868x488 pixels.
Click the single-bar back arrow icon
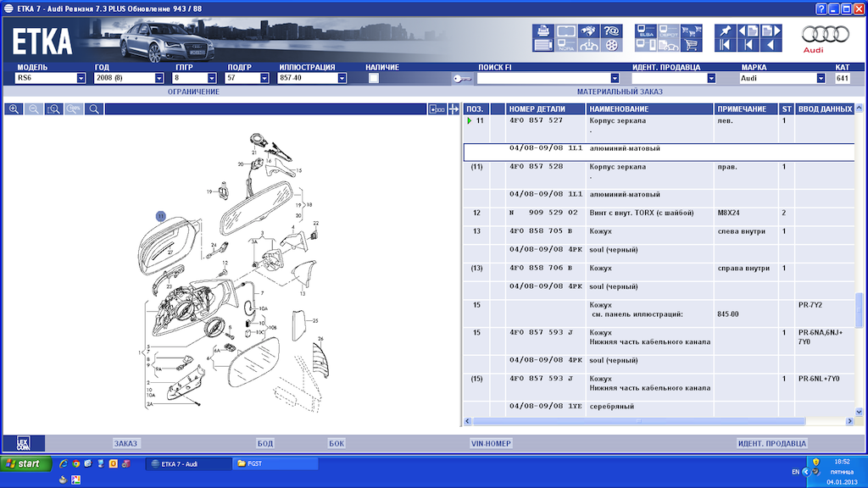pyautogui.click(x=748, y=45)
